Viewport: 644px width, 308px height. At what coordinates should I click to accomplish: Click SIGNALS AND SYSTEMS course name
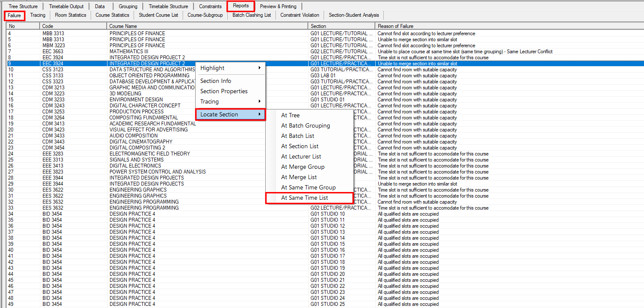point(136,160)
